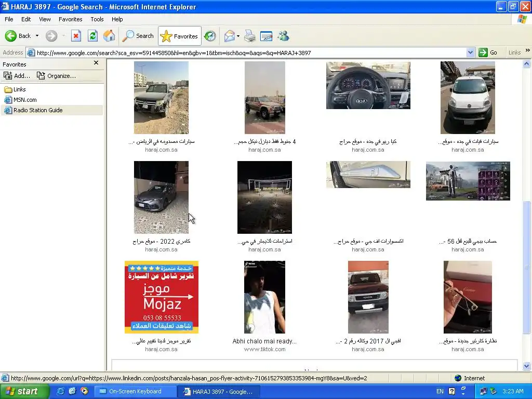Open the Edit menu
532x399 pixels.
pos(26,19)
